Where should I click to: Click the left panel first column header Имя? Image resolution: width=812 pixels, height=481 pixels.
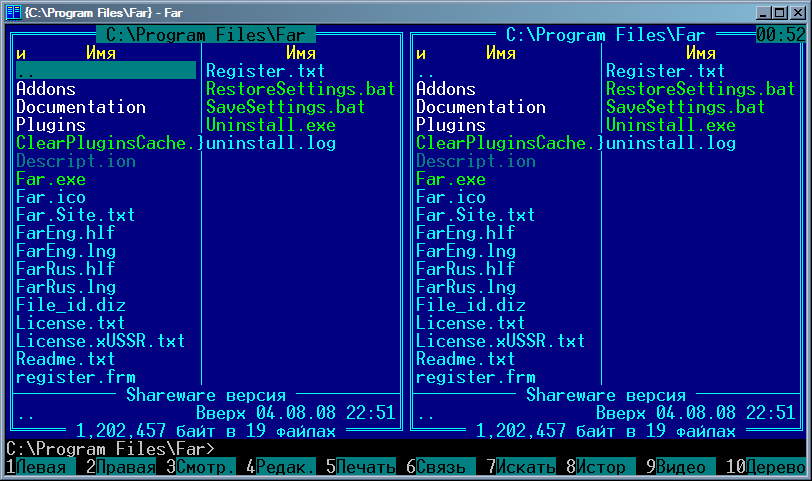click(101, 53)
